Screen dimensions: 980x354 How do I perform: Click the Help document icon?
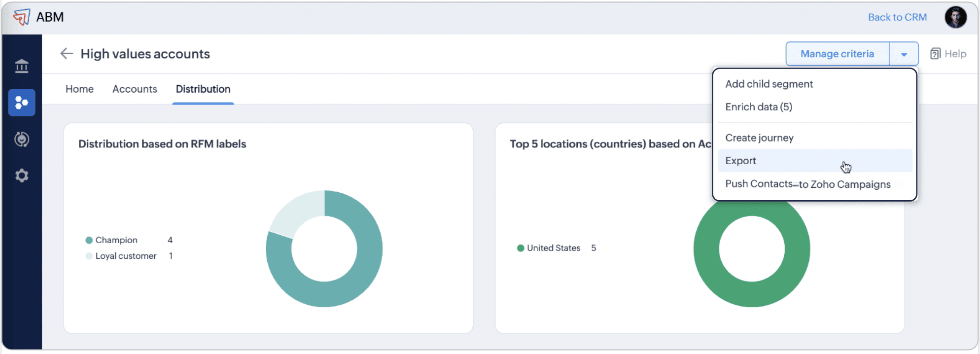pyautogui.click(x=935, y=54)
